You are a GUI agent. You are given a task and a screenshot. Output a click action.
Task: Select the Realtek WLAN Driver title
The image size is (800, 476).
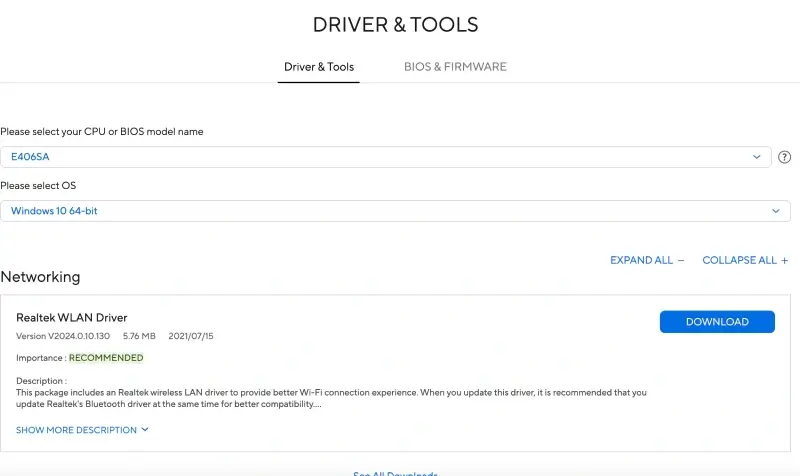72,318
